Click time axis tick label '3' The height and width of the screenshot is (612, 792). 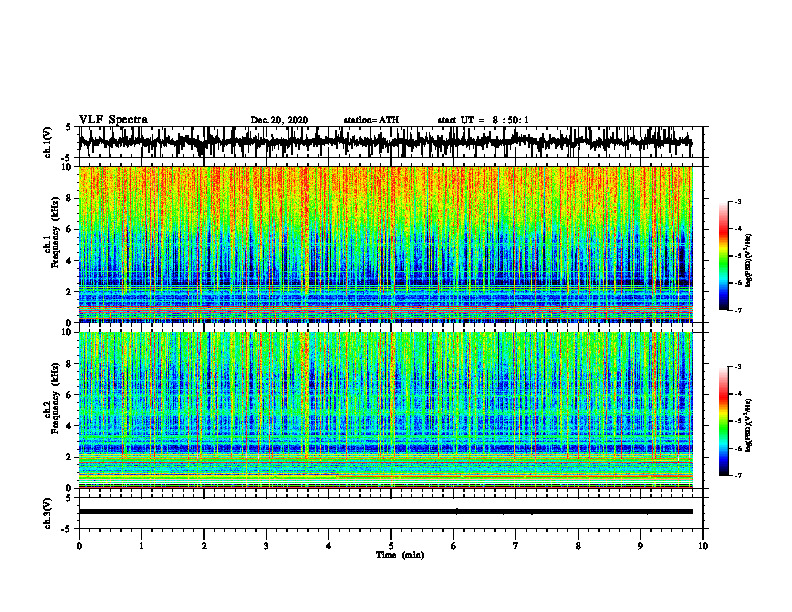(266, 546)
